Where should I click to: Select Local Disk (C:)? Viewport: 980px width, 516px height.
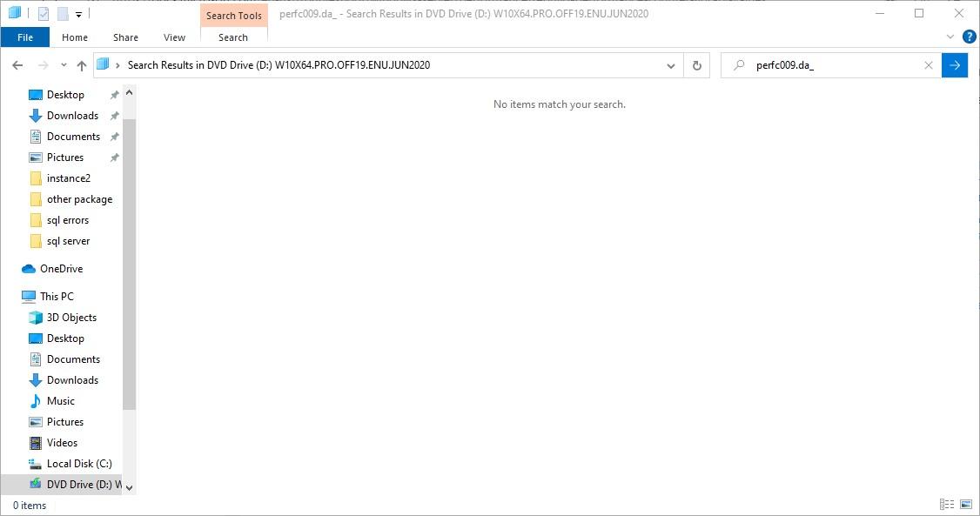click(78, 464)
